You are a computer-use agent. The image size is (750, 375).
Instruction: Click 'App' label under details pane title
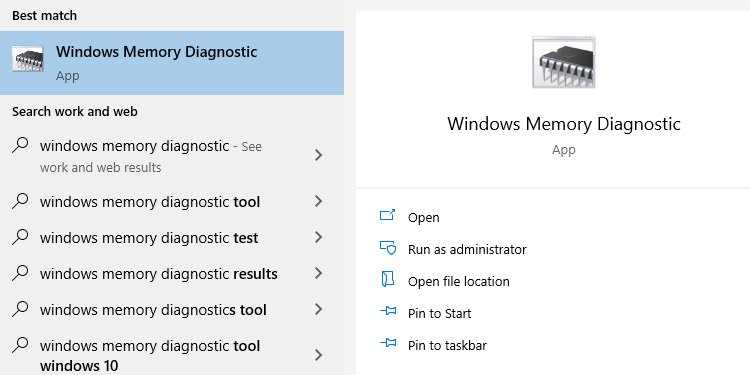563,150
